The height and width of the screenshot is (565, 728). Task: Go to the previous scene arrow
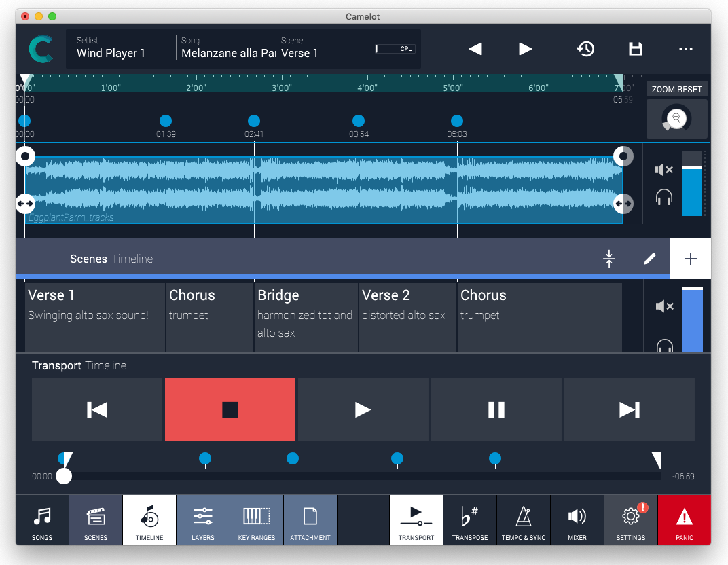475,49
